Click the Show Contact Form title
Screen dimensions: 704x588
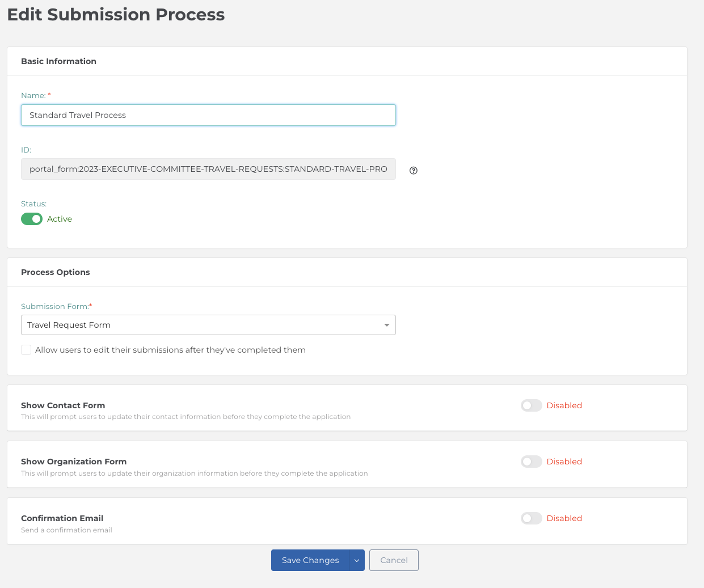pos(63,405)
